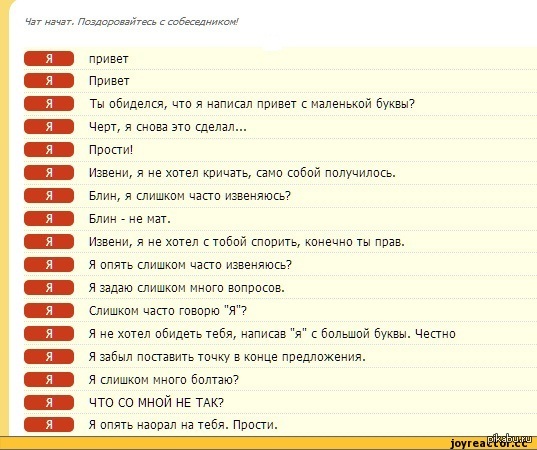Click message 'Я забыл поставить точку в конце'
Viewport: 537px width, 450px height.
point(227,357)
